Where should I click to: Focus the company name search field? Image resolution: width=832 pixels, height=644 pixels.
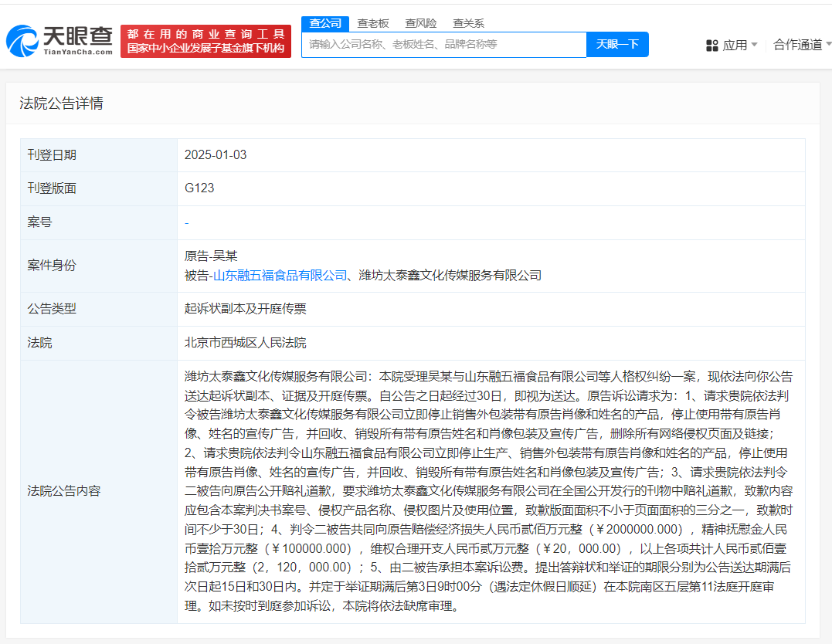click(x=444, y=45)
